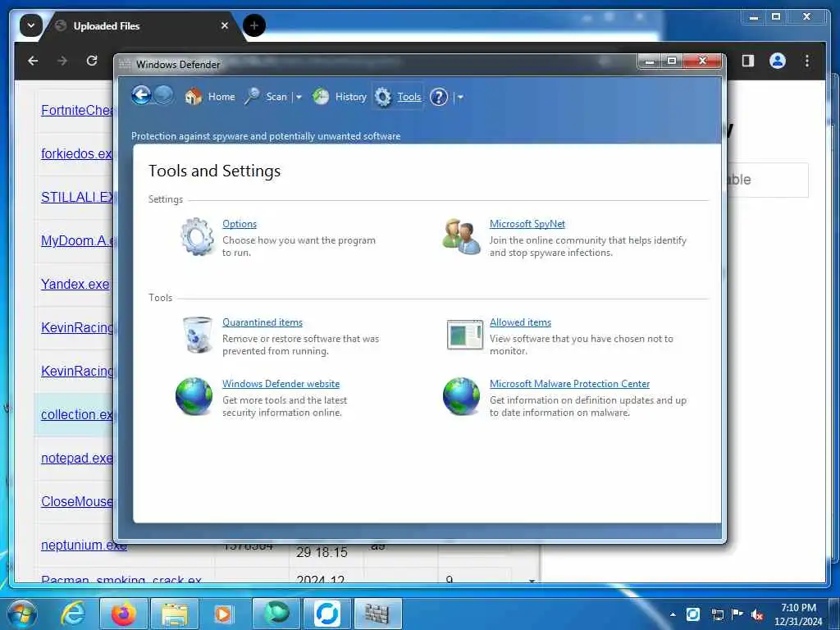The width and height of the screenshot is (840, 630).
Task: Click the muted volume tray icon
Action: 757,614
